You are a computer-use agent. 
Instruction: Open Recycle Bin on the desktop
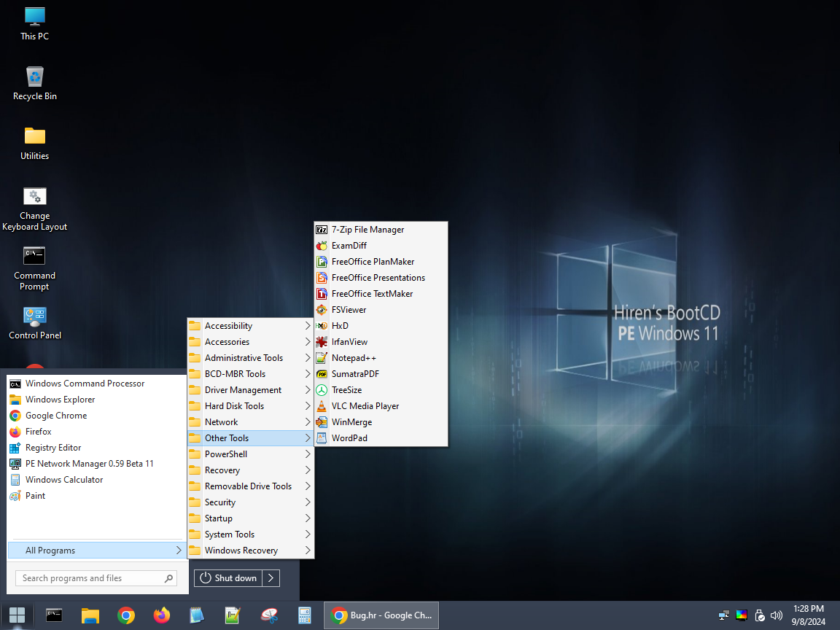click(x=34, y=83)
